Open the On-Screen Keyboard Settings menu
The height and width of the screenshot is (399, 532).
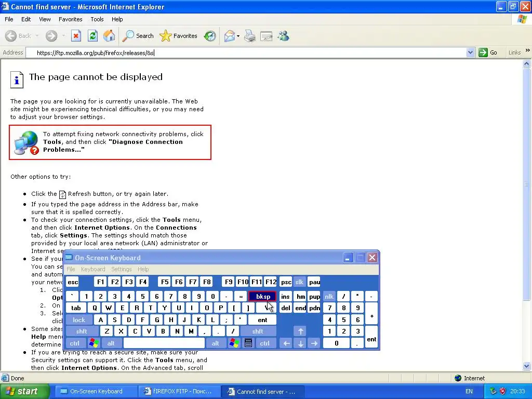[122, 269]
